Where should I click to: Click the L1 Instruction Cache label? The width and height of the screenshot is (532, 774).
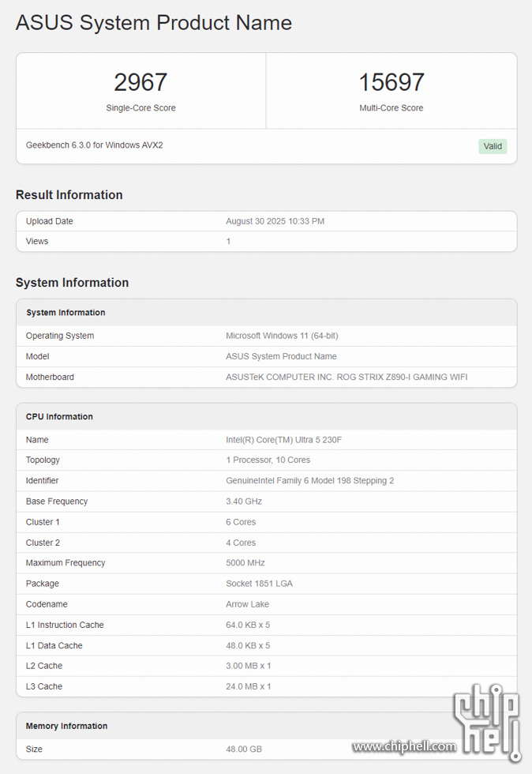click(65, 625)
